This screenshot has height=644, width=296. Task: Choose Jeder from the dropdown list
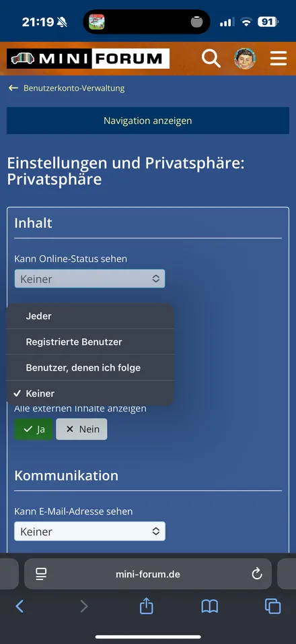(x=89, y=316)
